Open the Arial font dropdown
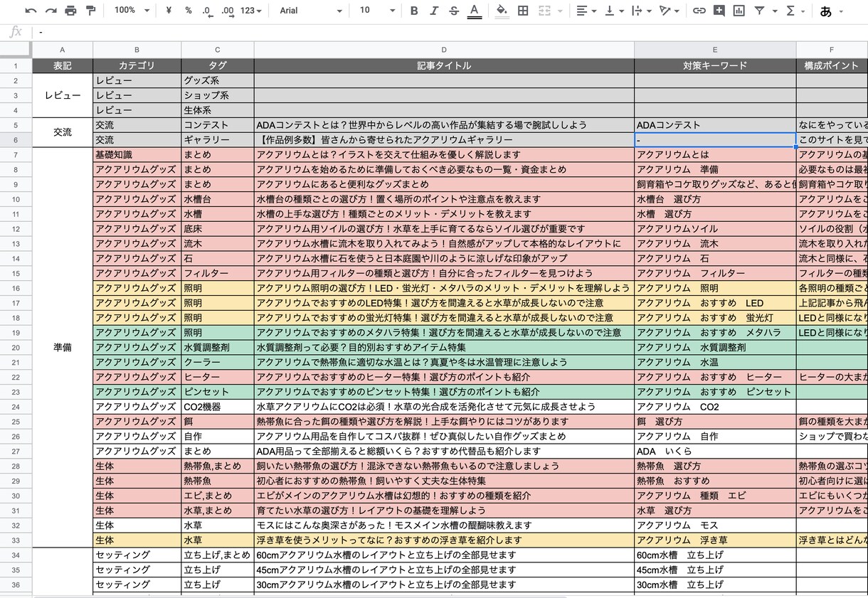 coord(311,11)
